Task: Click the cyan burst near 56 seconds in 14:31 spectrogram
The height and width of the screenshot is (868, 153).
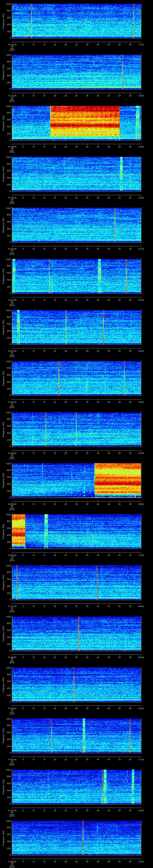Action: [133, 787]
